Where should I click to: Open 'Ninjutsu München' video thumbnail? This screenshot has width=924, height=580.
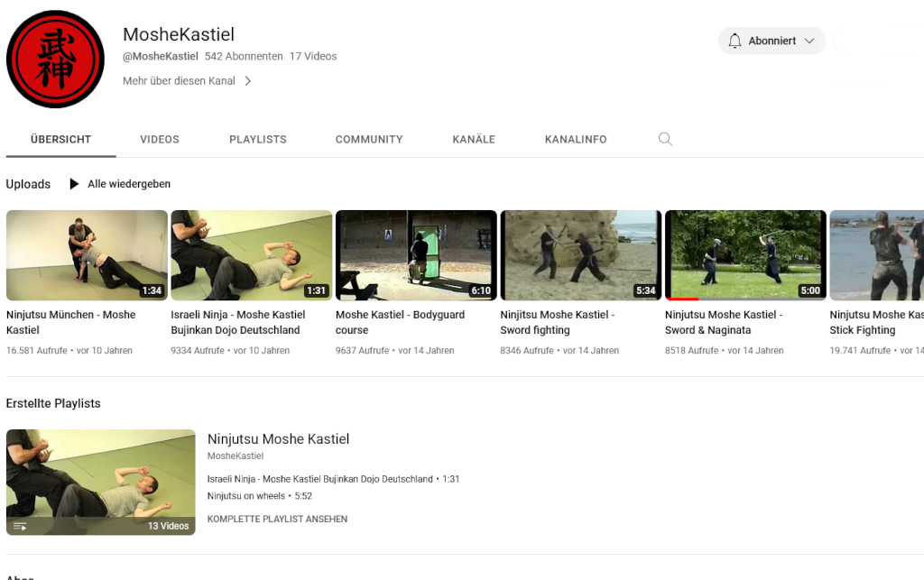pyautogui.click(x=88, y=255)
